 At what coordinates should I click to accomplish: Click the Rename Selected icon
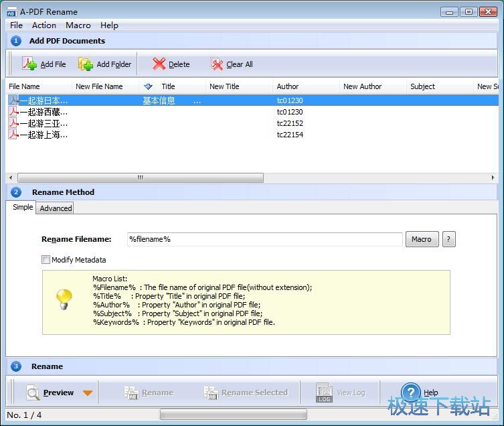coord(212,393)
